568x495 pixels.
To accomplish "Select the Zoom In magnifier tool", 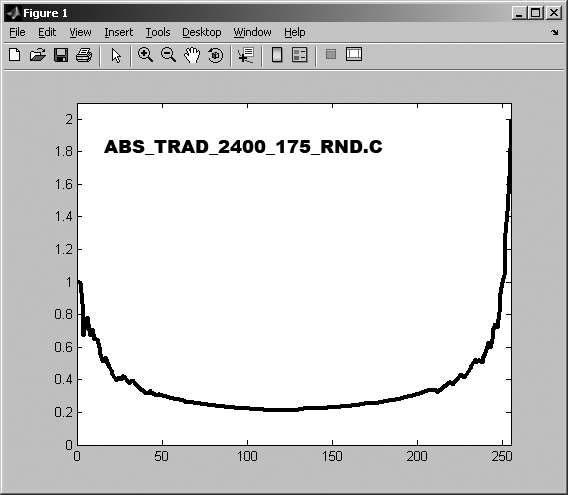I will [145, 55].
